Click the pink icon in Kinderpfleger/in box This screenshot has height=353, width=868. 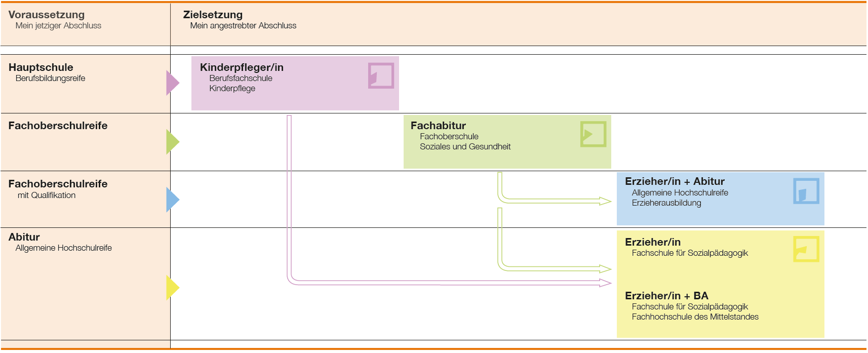pyautogui.click(x=381, y=75)
